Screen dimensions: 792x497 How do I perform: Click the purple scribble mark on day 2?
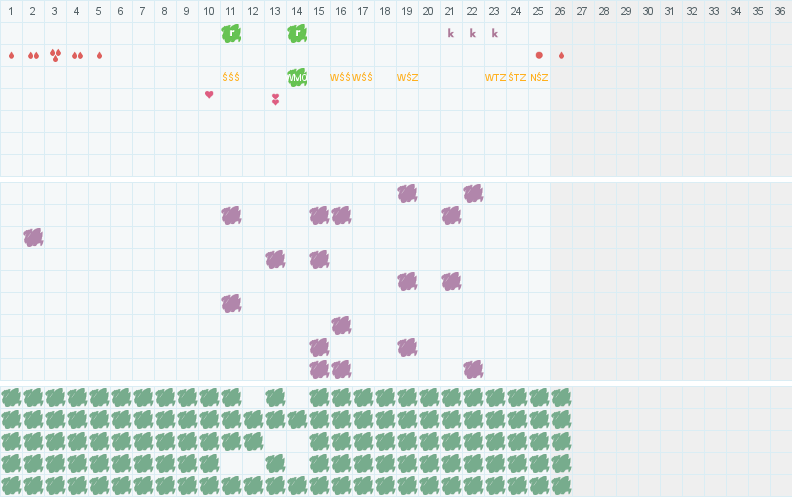(x=33, y=237)
